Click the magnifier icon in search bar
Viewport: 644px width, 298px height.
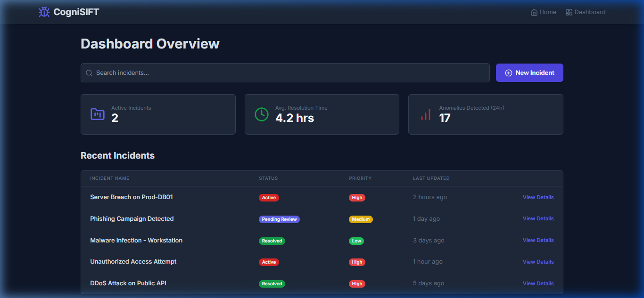[89, 73]
